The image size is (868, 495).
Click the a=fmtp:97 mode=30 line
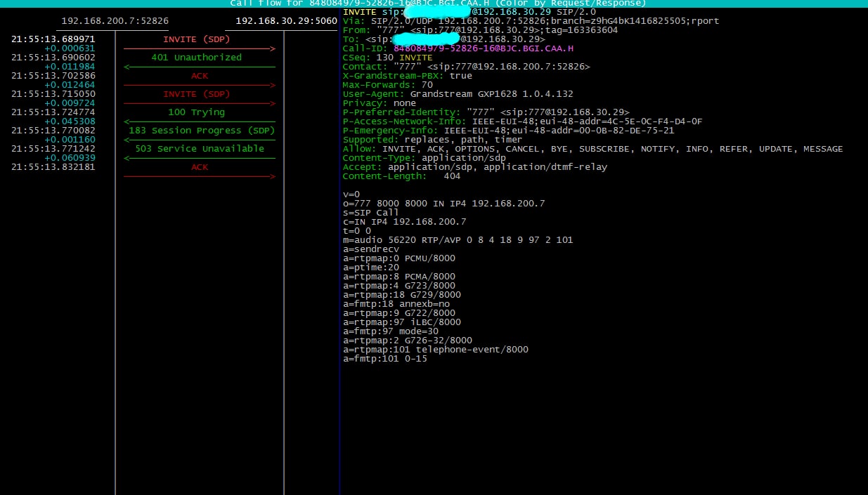(x=391, y=331)
